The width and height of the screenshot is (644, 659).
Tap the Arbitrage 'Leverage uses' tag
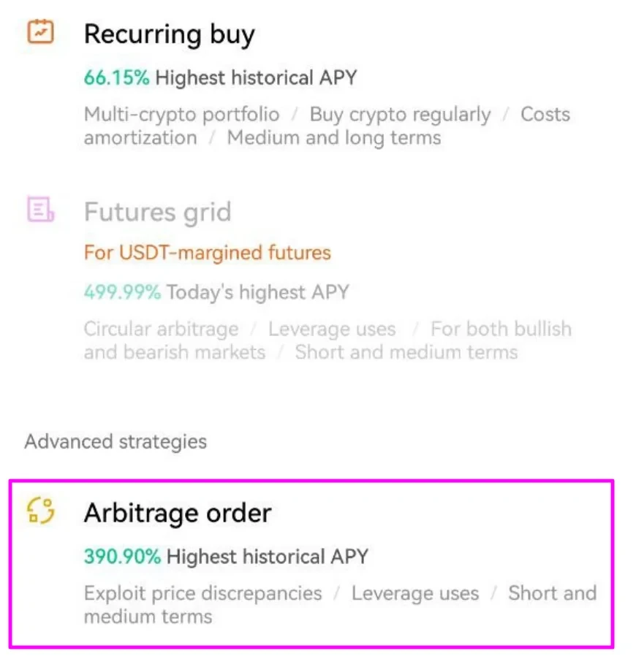(x=415, y=593)
